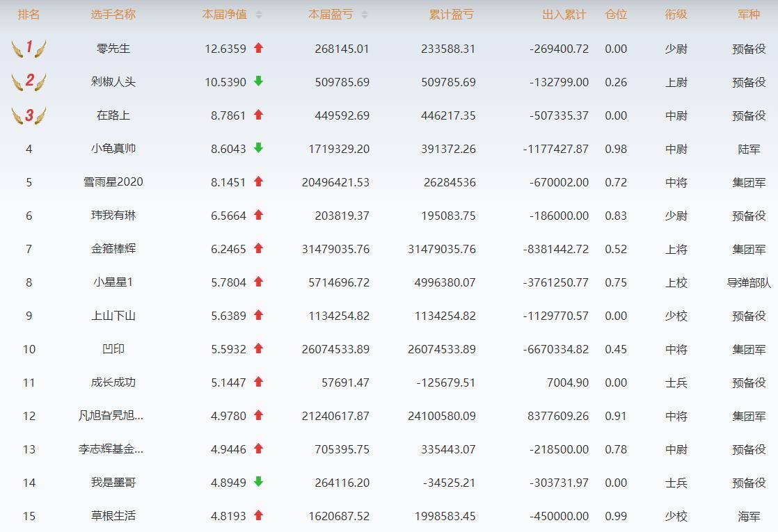The image size is (778, 532).
Task: Click the 累计盈亏 column header
Action: tap(451, 15)
